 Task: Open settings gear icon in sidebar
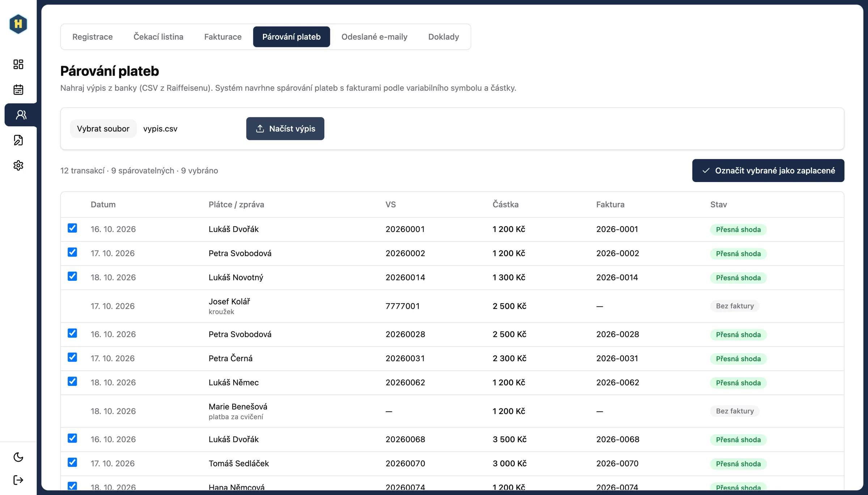(18, 165)
